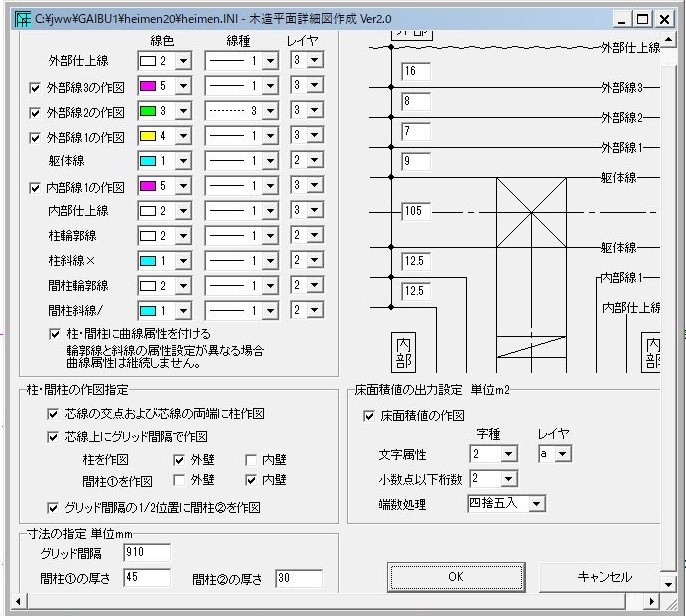Click the dimension field showing 8
The image size is (686, 616).
pyautogui.click(x=416, y=101)
